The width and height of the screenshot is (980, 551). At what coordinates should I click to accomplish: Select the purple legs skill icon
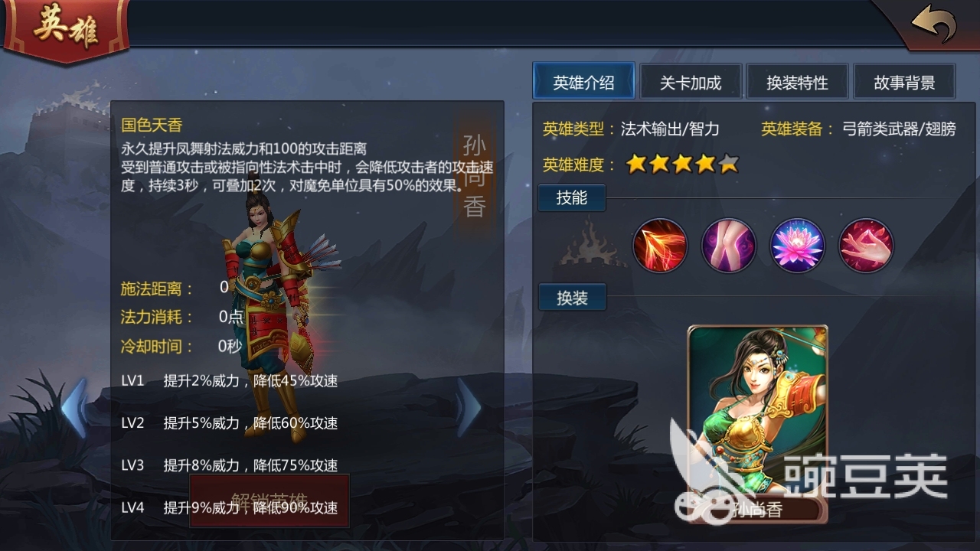[729, 246]
